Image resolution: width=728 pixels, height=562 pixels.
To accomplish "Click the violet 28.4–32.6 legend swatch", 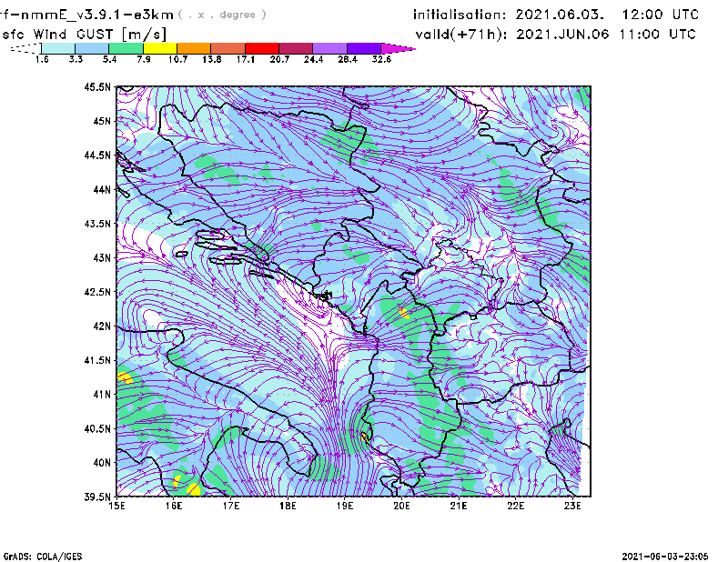I will pos(364,48).
